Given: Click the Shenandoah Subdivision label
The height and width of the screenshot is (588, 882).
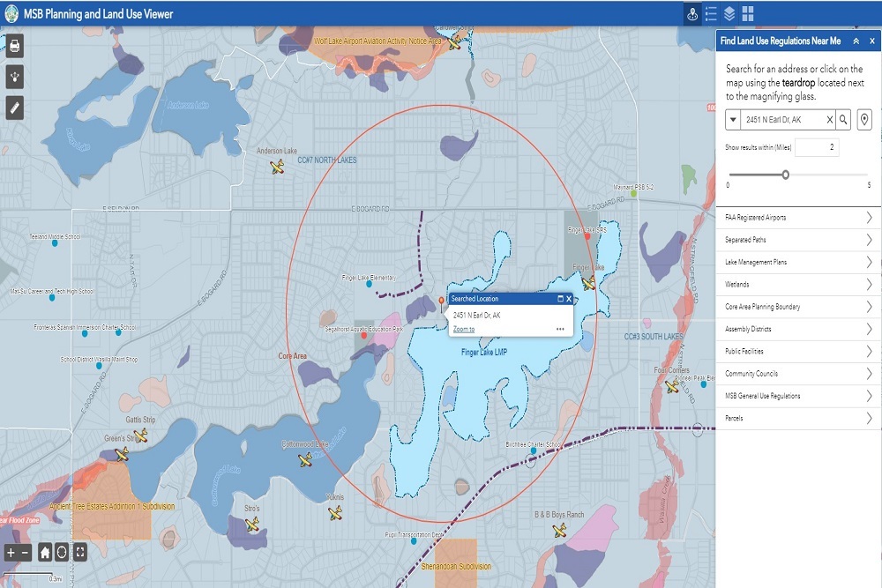Looking at the screenshot, I should 456,567.
